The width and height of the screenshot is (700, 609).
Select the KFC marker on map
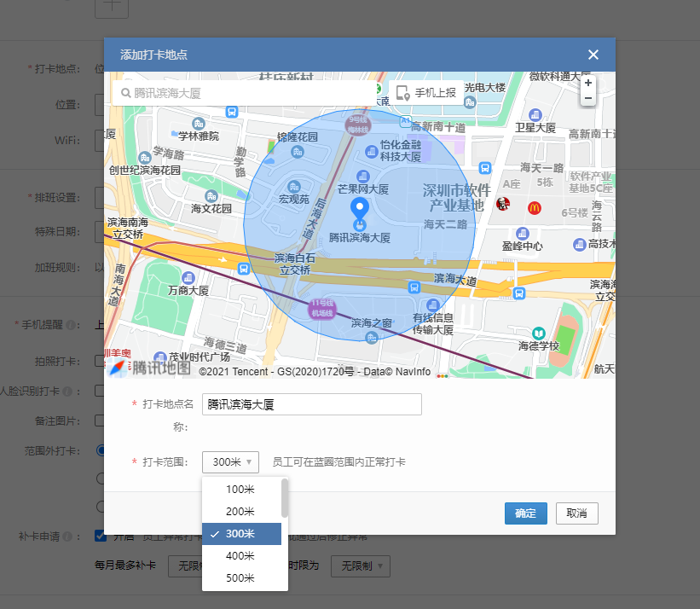click(x=503, y=204)
